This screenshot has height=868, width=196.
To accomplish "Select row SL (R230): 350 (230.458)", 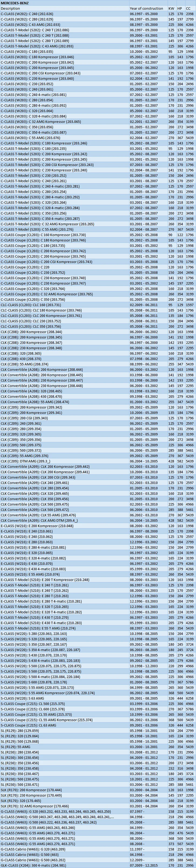I will point(98,769).
